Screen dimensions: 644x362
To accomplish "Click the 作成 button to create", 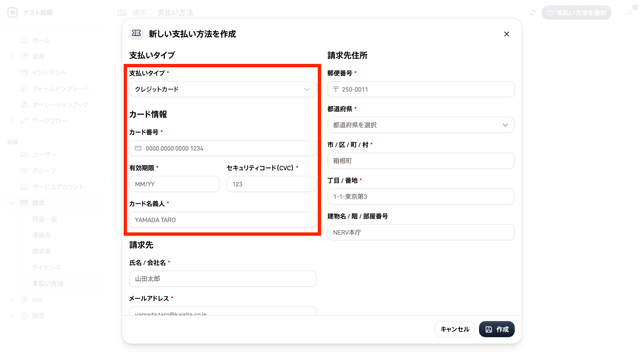I will pos(496,329).
